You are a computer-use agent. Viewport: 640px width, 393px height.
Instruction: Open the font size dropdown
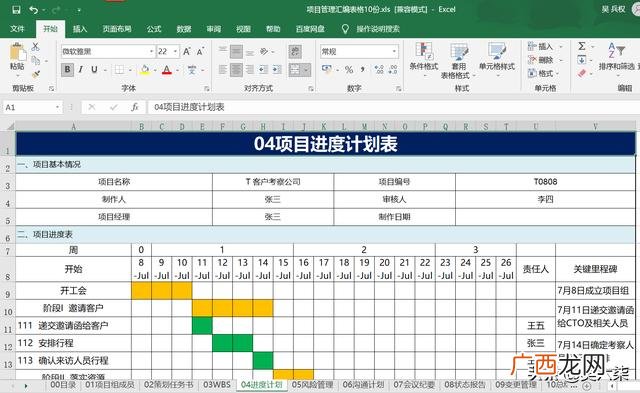[x=176, y=51]
